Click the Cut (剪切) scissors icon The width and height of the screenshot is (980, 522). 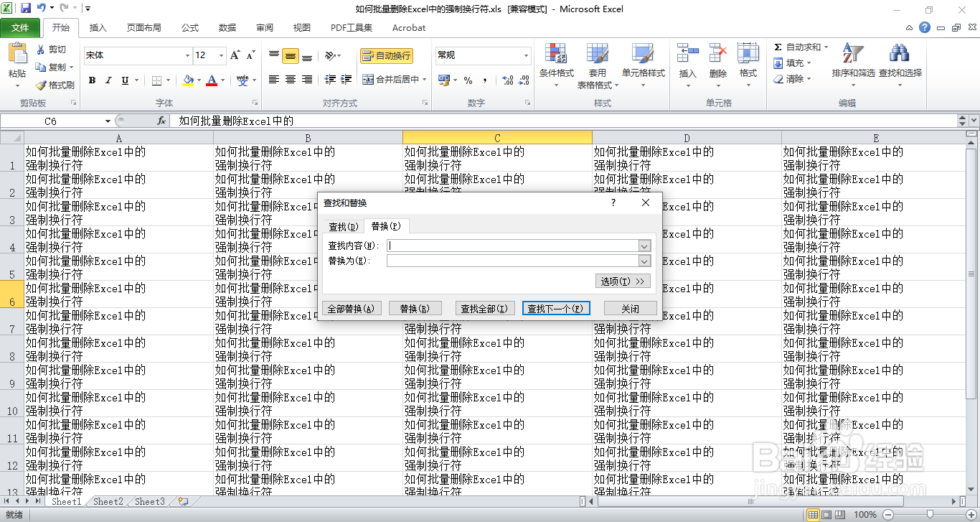40,50
